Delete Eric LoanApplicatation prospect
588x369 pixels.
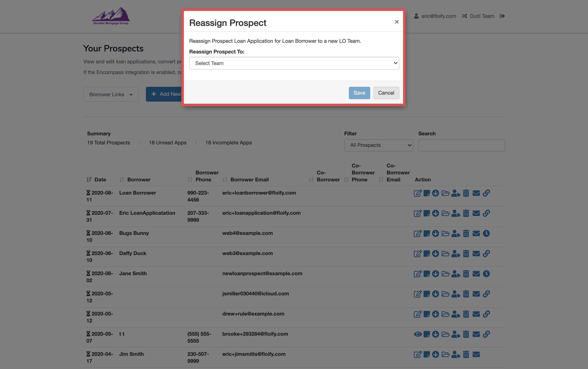click(x=466, y=213)
